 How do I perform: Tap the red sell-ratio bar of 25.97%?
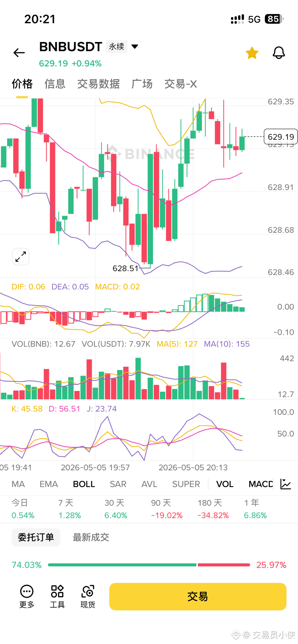[x=224, y=565]
